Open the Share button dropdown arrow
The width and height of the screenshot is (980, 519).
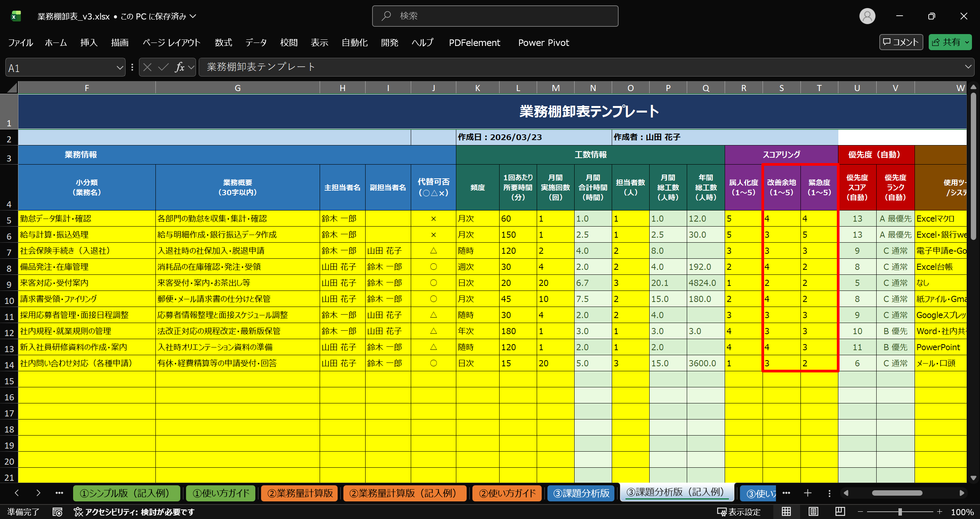coord(967,42)
